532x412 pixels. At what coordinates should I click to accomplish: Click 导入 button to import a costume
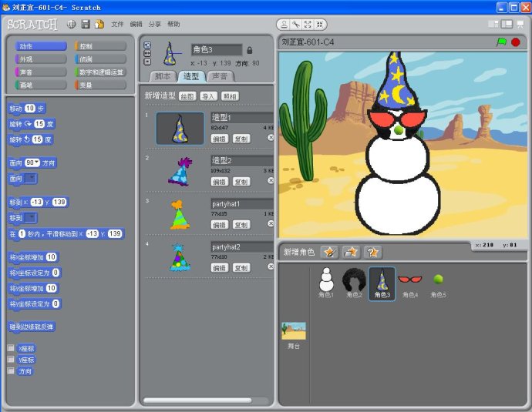tap(208, 96)
